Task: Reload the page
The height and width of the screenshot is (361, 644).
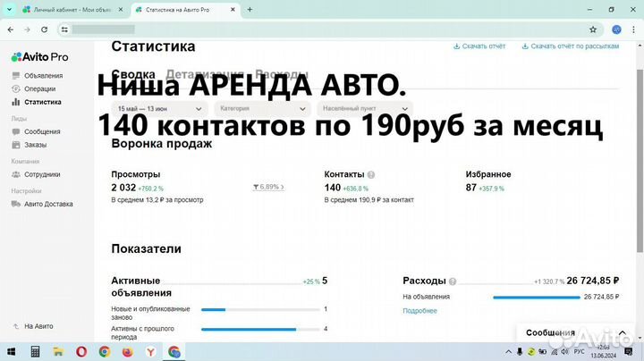Action: coord(45,29)
